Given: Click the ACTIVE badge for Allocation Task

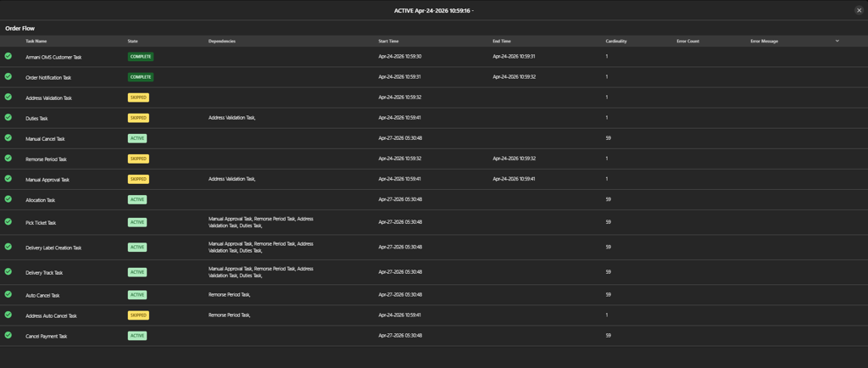Looking at the screenshot, I should coord(137,200).
